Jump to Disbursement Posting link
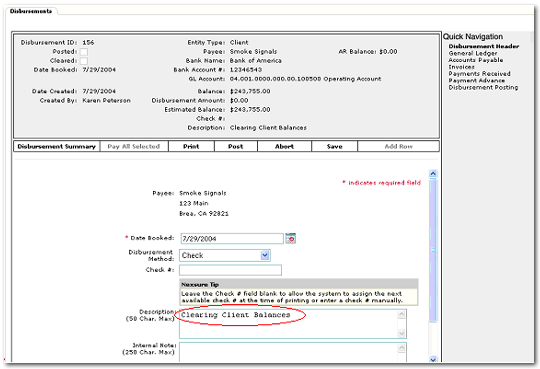Viewport: 540px width, 369px height. pyautogui.click(x=483, y=88)
